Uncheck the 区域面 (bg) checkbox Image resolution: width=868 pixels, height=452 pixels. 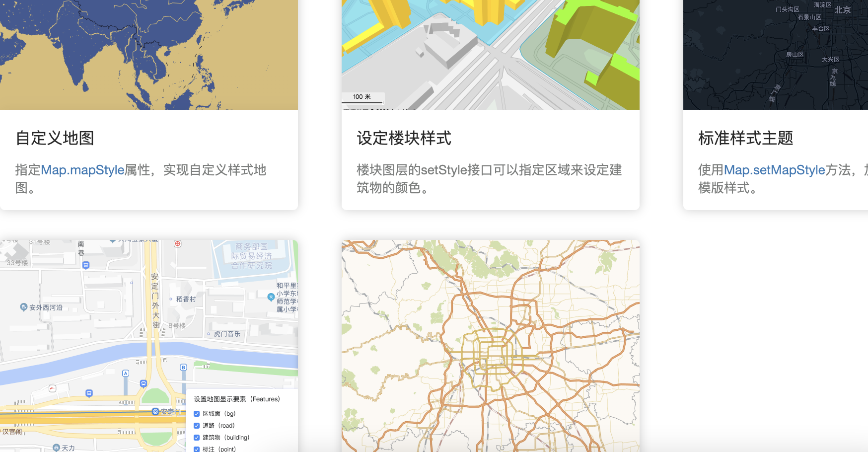(197, 414)
